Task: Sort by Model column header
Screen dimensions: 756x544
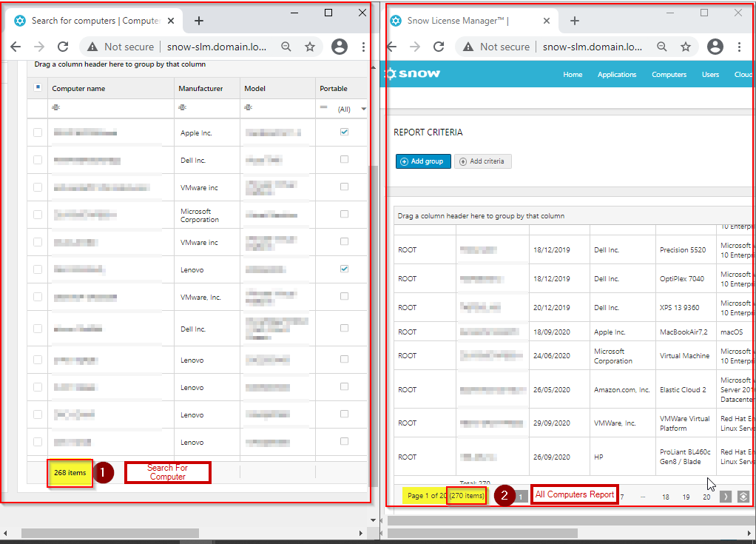Action: [254, 89]
